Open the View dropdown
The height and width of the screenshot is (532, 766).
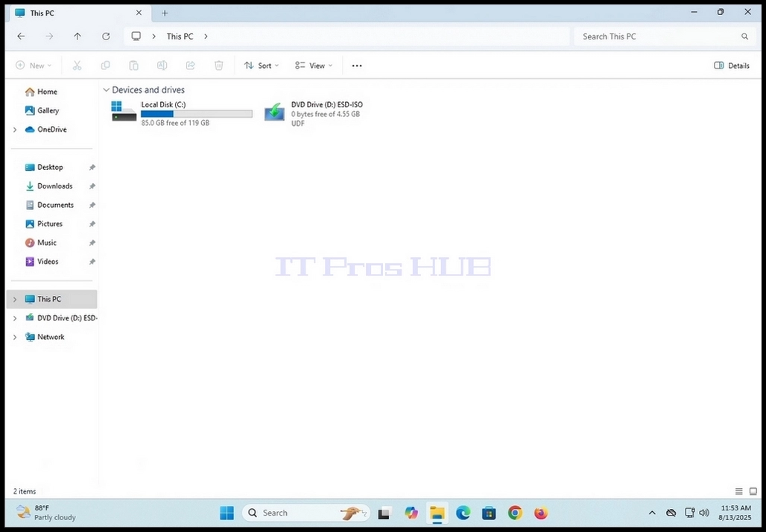click(x=314, y=66)
